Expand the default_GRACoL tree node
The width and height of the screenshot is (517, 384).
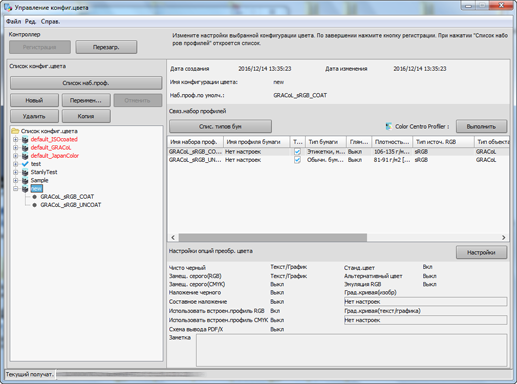[16, 148]
